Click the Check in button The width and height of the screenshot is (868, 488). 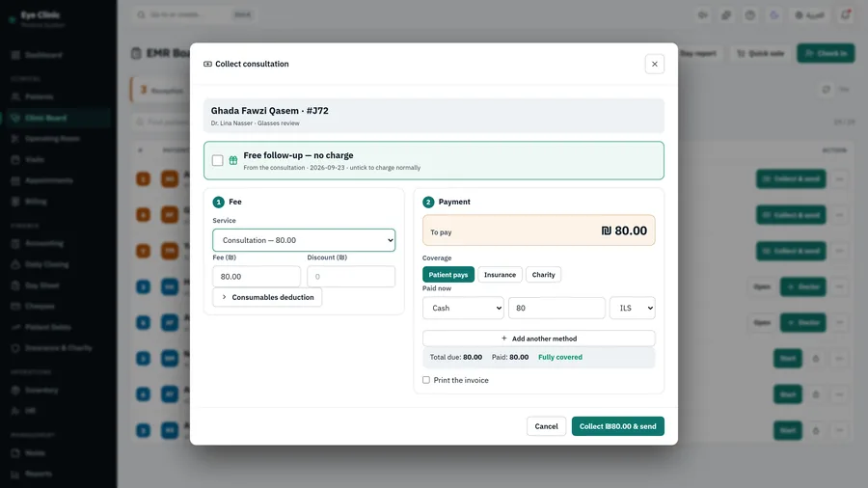826,54
